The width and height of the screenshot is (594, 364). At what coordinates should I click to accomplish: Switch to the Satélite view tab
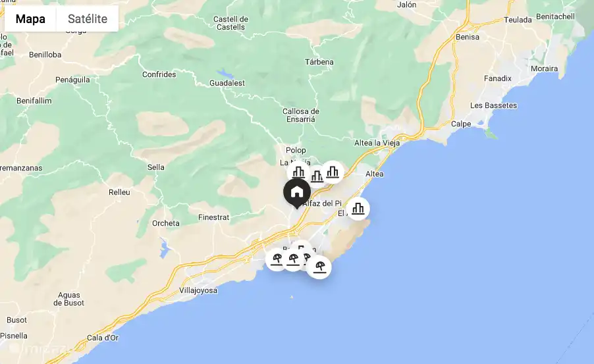click(88, 18)
